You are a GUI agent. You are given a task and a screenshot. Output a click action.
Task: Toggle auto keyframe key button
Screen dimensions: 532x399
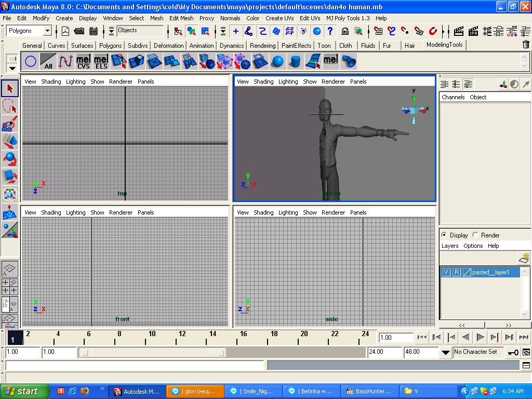513,352
